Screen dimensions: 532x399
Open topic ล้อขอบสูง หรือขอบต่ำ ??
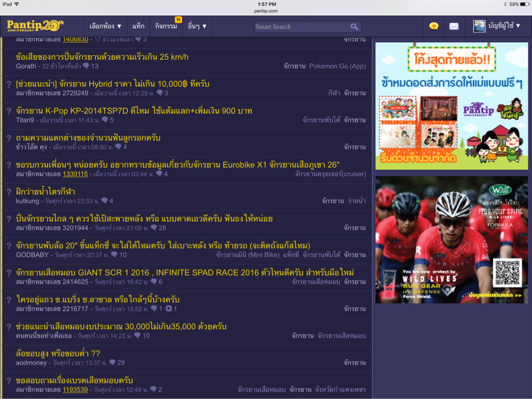point(58,353)
